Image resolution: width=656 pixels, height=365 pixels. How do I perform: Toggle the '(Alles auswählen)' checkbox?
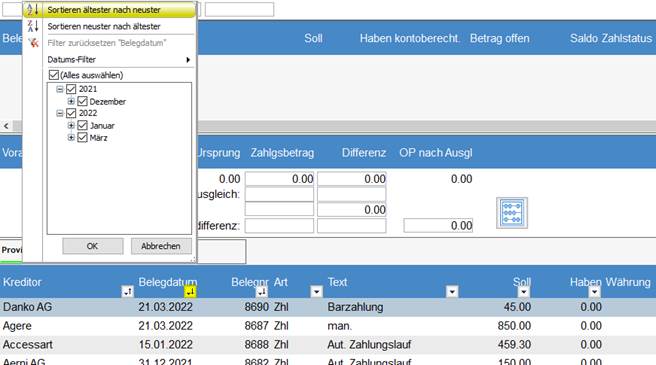point(54,75)
